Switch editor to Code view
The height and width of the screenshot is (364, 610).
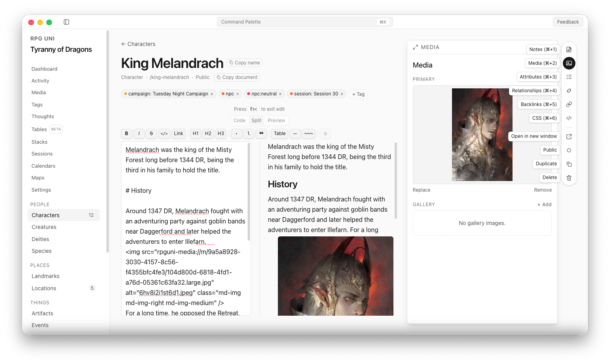pyautogui.click(x=239, y=121)
